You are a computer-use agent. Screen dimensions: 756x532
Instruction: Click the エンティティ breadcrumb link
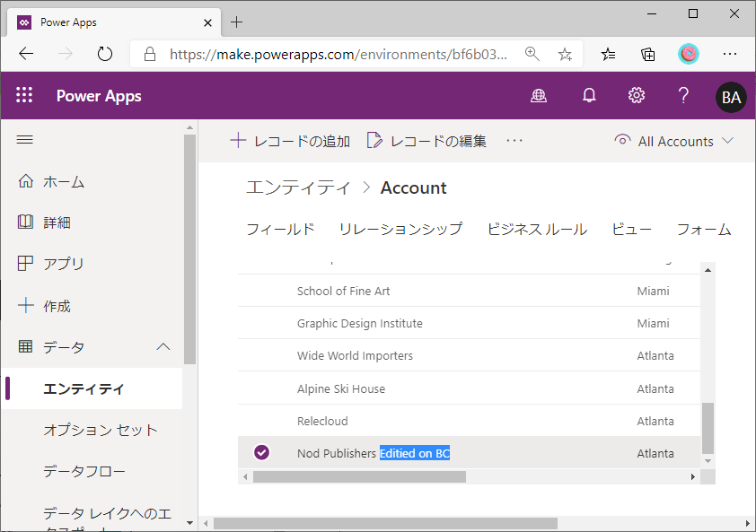point(298,188)
